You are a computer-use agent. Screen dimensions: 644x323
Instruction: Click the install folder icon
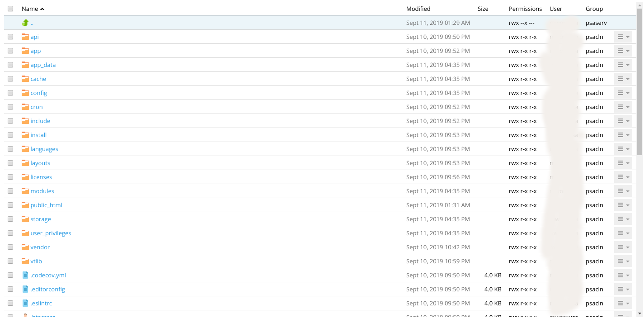click(25, 135)
